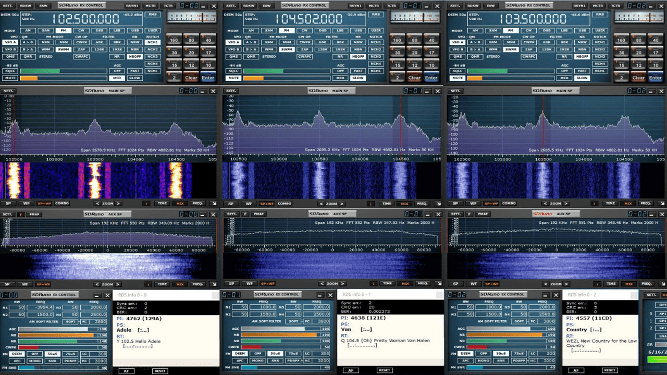This screenshot has height=375, width=667.
Task: Click EXW in the 102.500 RX Control
Action: click(x=44, y=6)
